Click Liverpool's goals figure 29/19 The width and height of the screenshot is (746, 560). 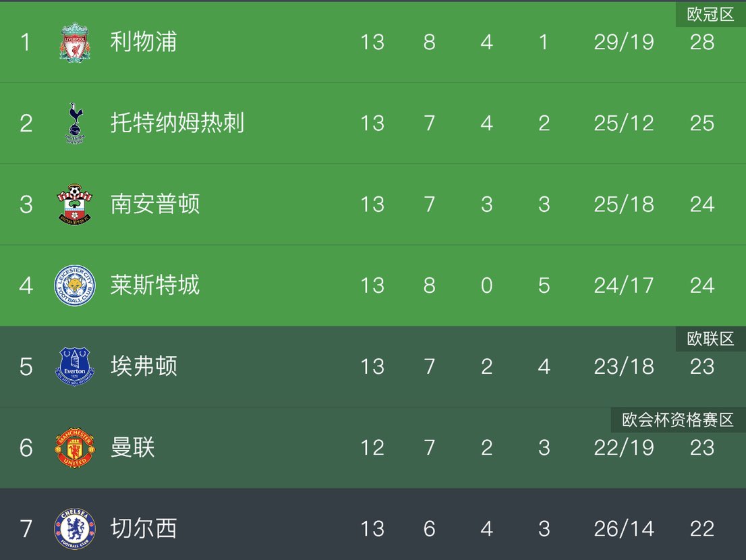pos(624,43)
